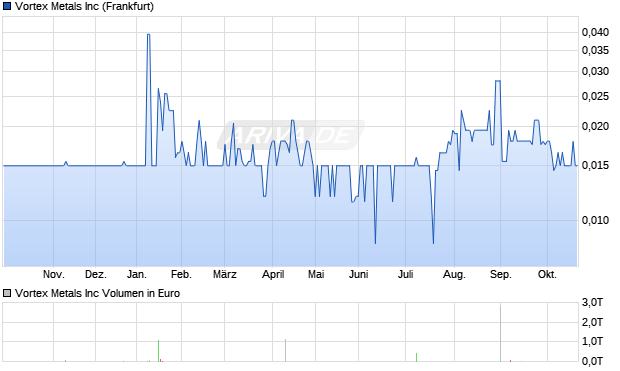Image resolution: width=620 pixels, height=371 pixels.
Task: Click the 0,025 price axis value
Action: [x=595, y=96]
